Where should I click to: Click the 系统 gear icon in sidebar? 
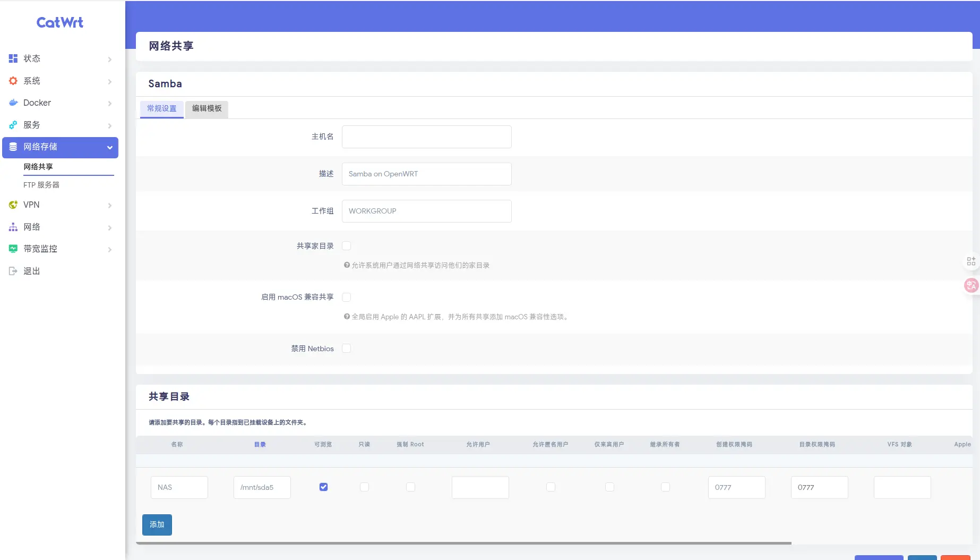click(x=13, y=81)
